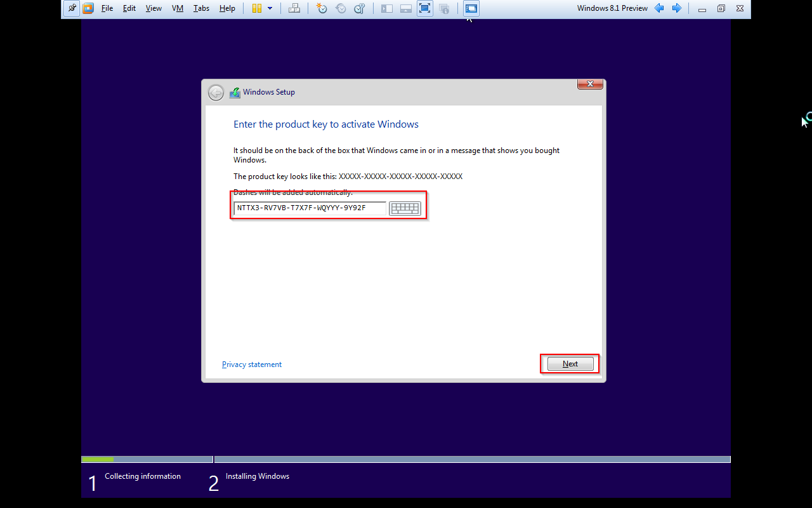
Task: Take a snapshot of the VM
Action: pos(322,8)
